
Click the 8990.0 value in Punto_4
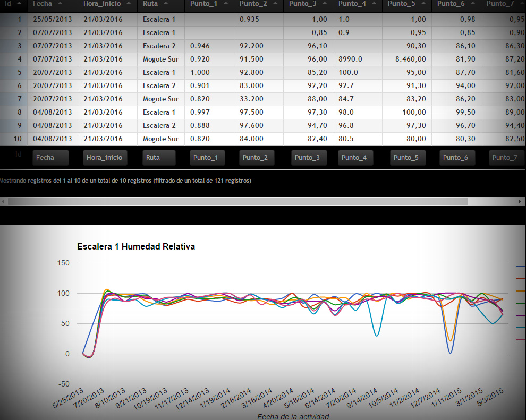point(350,59)
